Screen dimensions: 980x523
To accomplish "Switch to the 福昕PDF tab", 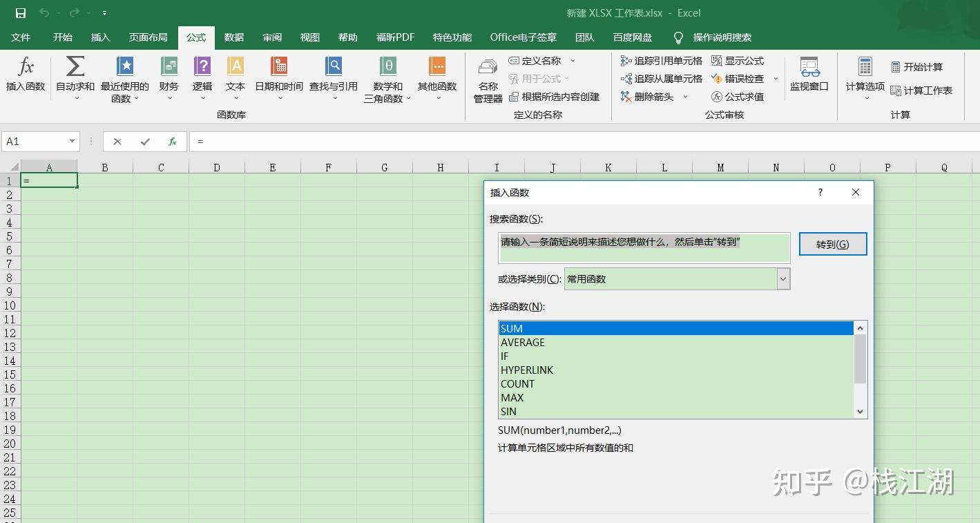I will point(396,37).
